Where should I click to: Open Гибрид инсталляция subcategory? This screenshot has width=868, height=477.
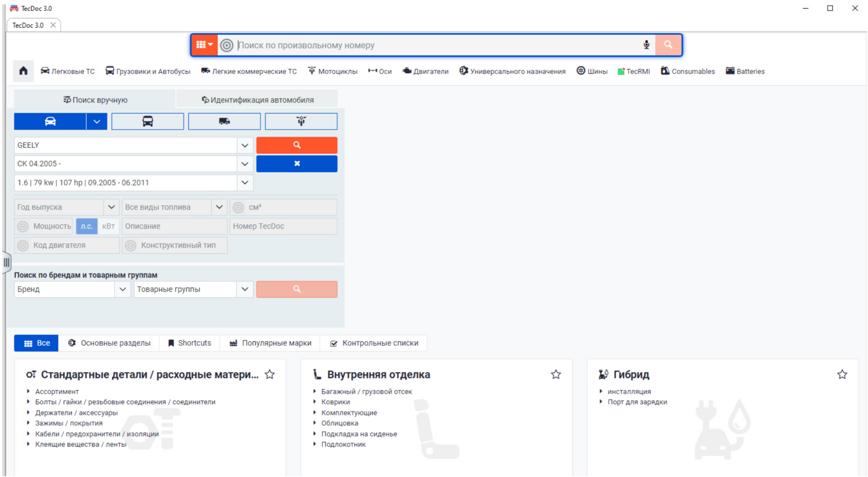pyautogui.click(x=629, y=391)
